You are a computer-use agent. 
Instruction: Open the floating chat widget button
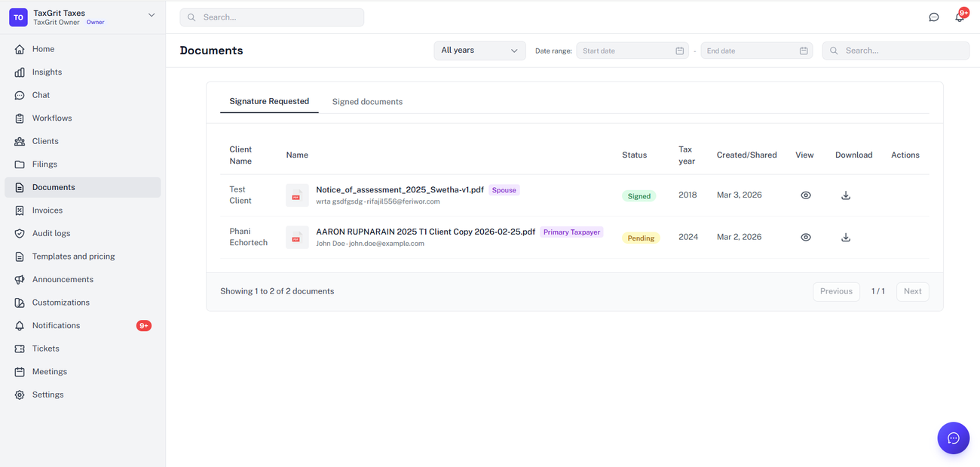point(954,438)
